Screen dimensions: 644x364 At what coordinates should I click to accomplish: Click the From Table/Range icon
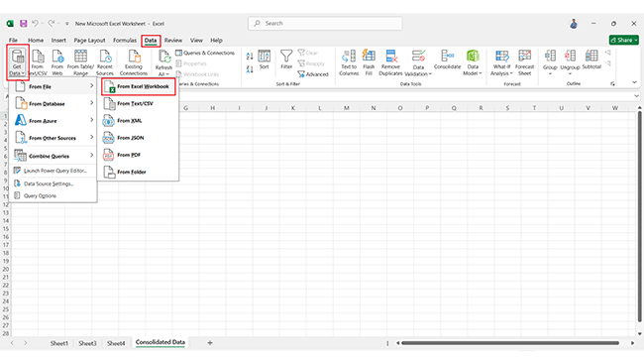tap(80, 62)
